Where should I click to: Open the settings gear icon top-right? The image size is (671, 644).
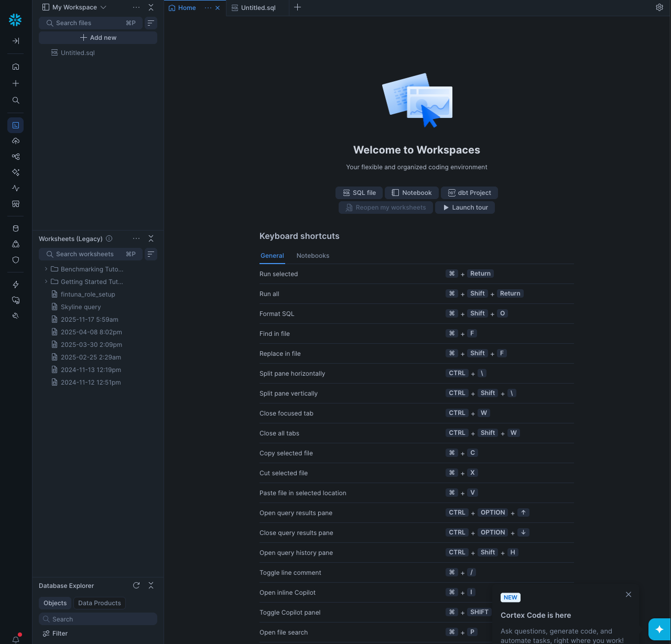pos(659,7)
